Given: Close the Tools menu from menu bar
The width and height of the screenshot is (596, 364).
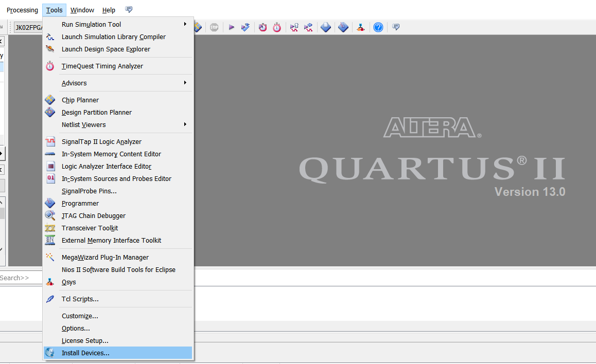Looking at the screenshot, I should [x=55, y=10].
